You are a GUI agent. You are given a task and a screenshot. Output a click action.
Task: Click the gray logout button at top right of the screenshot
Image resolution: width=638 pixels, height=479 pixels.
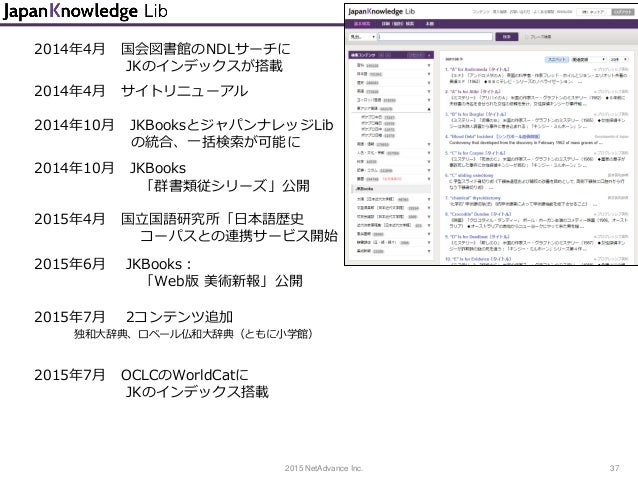622,12
